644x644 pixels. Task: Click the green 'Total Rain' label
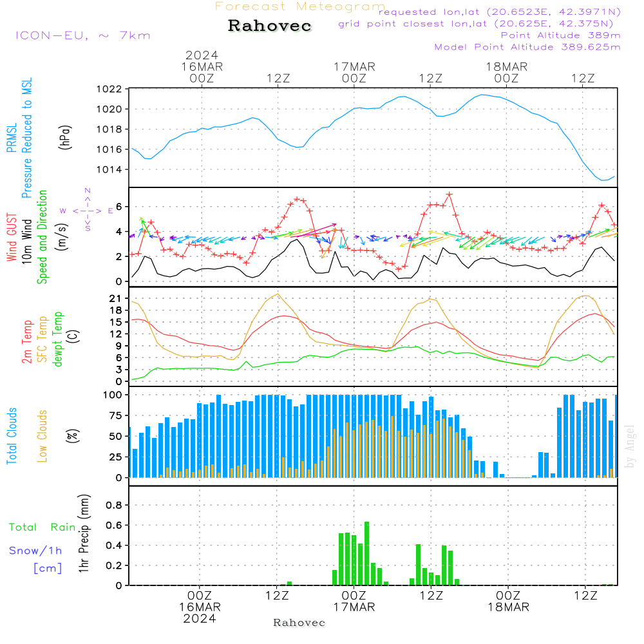[x=43, y=527]
